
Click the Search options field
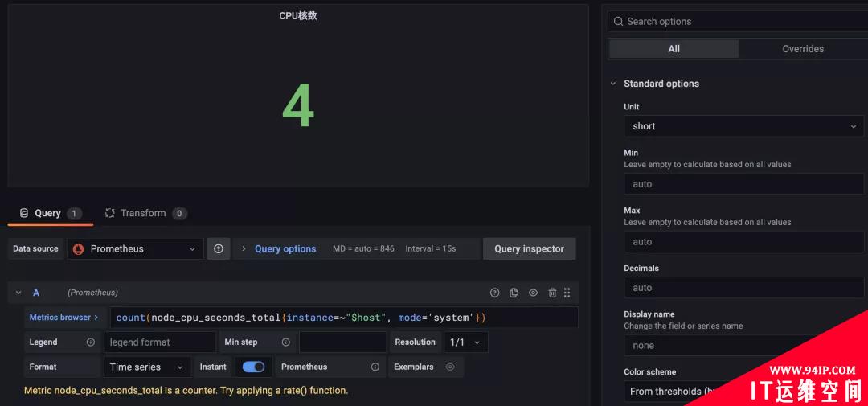[737, 22]
